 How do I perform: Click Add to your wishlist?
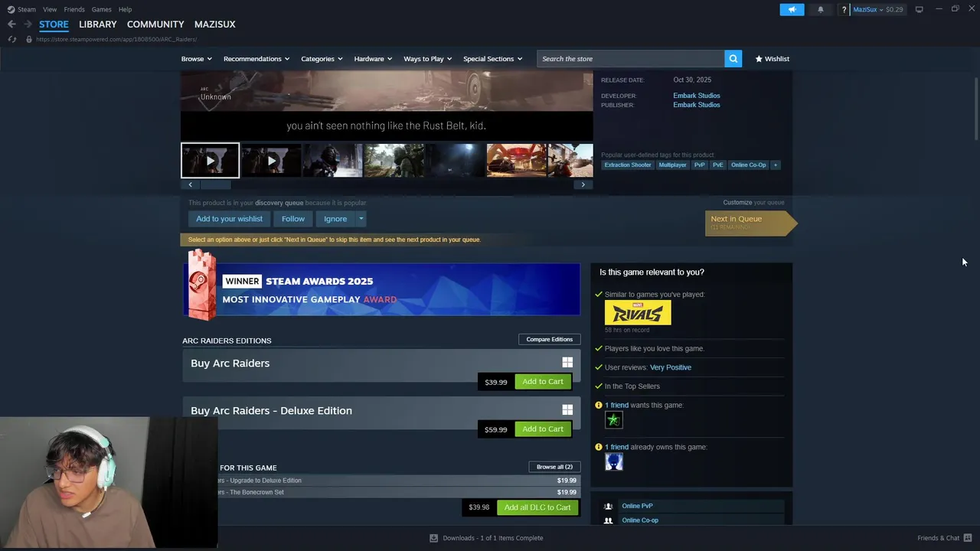[229, 219]
